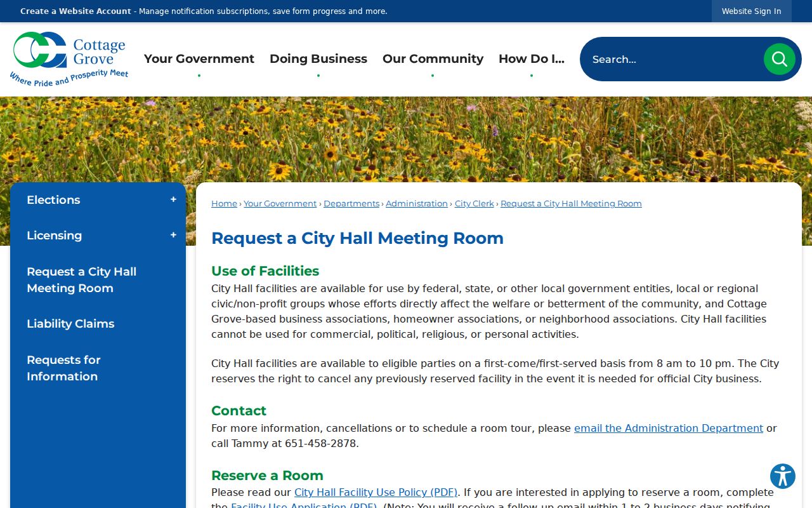812x508 pixels.
Task: Open Liability Claims in the sidebar
Action: click(x=98, y=324)
